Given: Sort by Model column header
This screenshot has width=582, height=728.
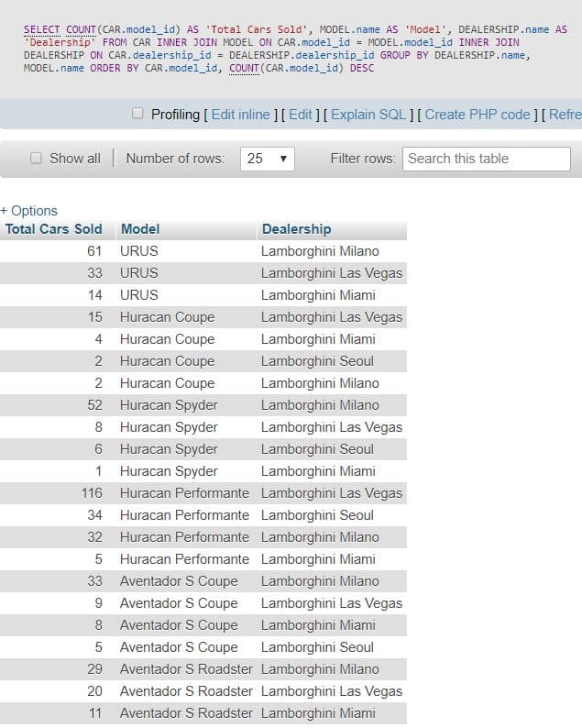Looking at the screenshot, I should 140,229.
